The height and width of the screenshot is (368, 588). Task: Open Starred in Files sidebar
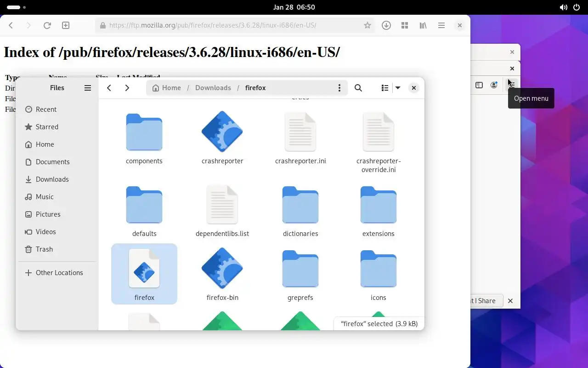[57, 127]
